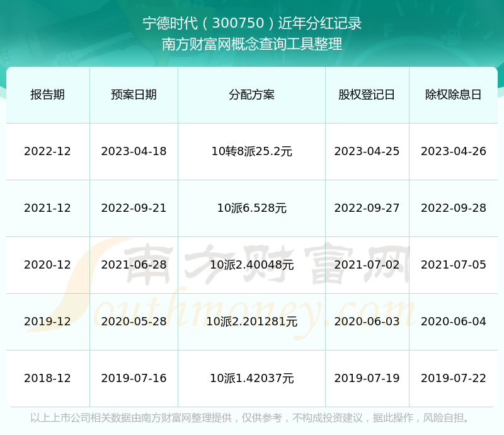The width and height of the screenshot is (504, 435).
Task: Select the 2021-07-02 record date cell
Action: pyautogui.click(x=367, y=265)
